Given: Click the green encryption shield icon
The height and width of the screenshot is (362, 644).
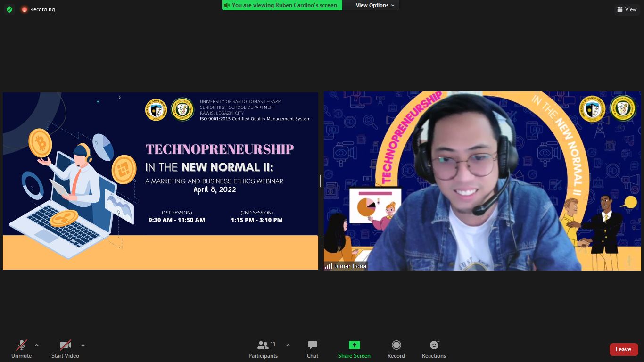Looking at the screenshot, I should click(9, 9).
